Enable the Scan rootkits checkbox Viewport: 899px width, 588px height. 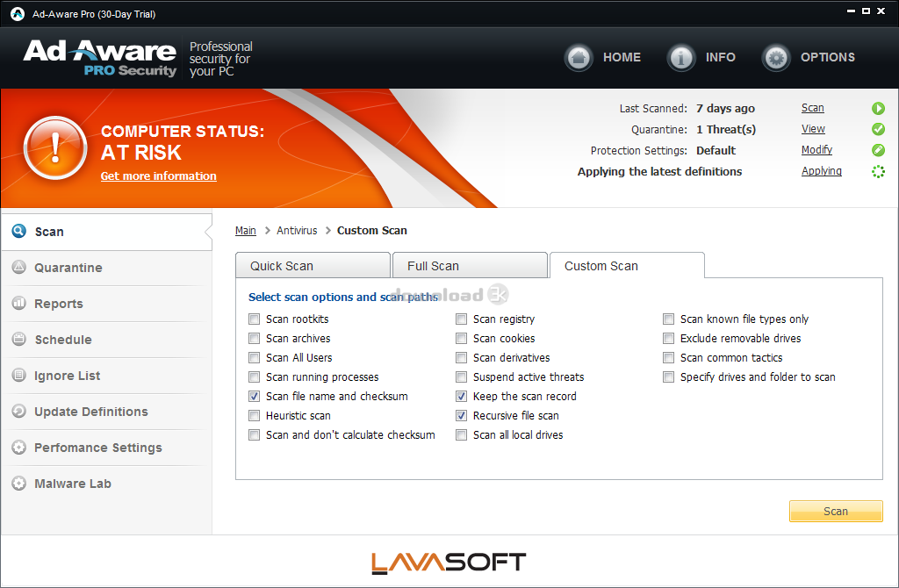pyautogui.click(x=254, y=319)
